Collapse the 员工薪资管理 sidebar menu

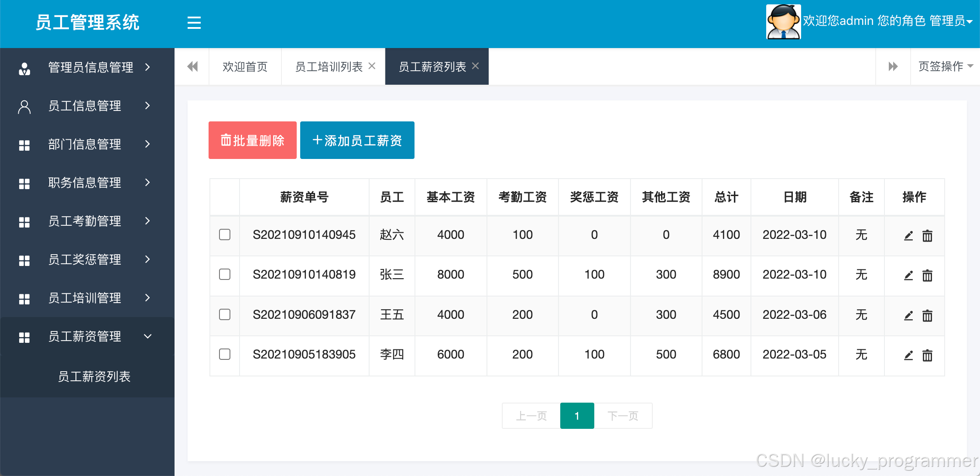click(85, 336)
